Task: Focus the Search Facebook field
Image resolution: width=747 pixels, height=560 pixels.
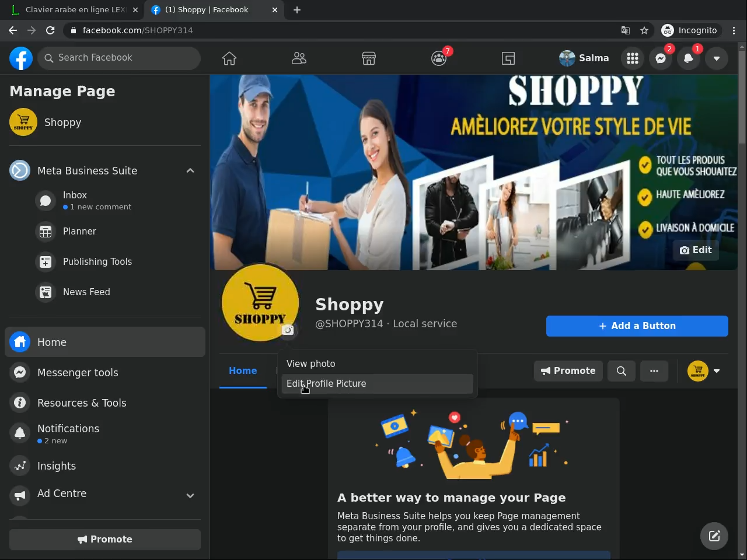Action: point(119,58)
